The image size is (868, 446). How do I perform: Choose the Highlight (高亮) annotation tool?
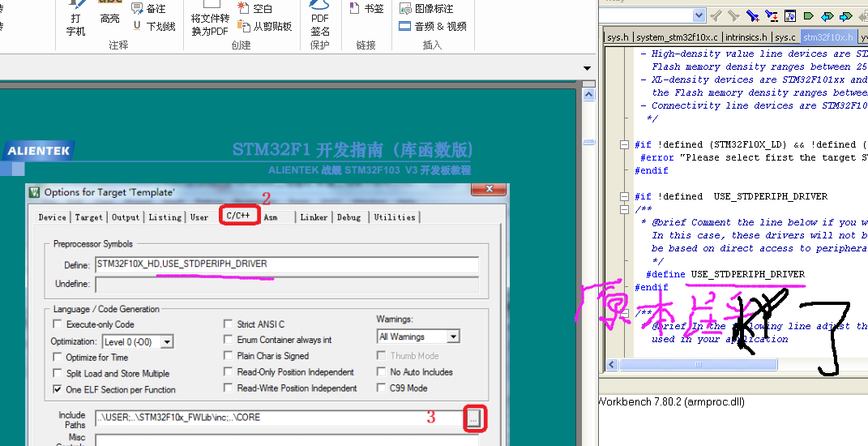pyautogui.click(x=109, y=14)
